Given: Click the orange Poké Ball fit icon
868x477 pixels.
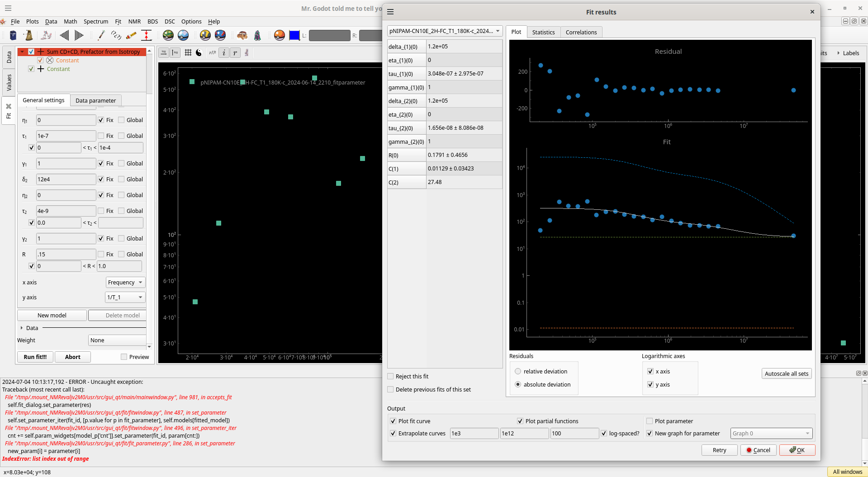Looking at the screenshot, I should tap(280, 35).
